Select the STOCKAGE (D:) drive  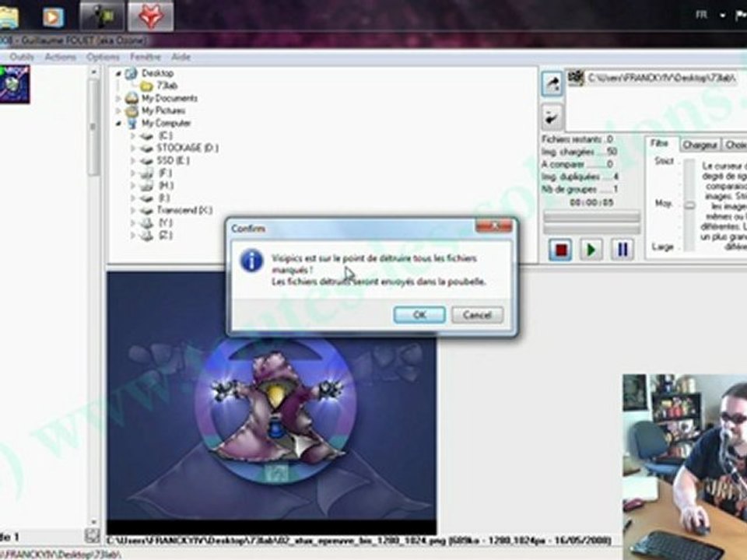[x=188, y=148]
